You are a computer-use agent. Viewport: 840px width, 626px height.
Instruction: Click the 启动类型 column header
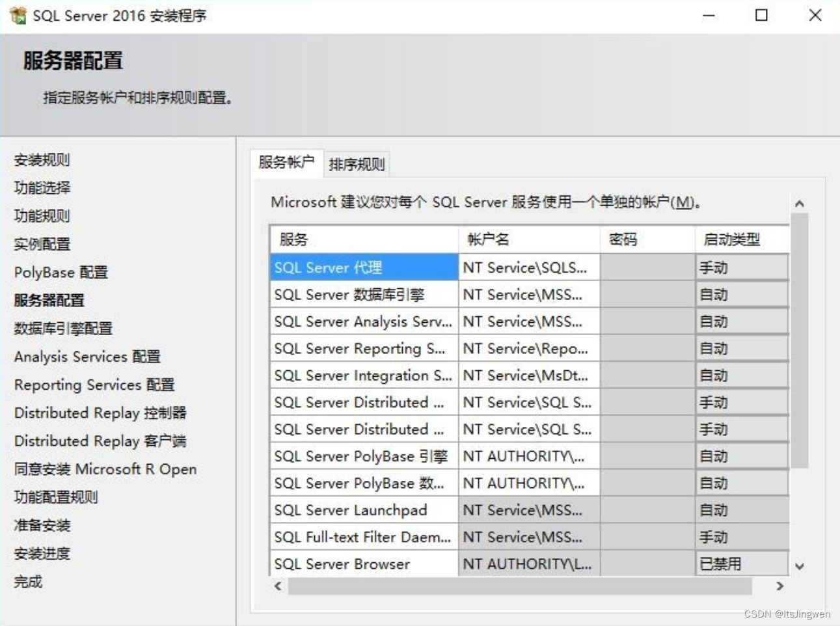pyautogui.click(x=742, y=239)
